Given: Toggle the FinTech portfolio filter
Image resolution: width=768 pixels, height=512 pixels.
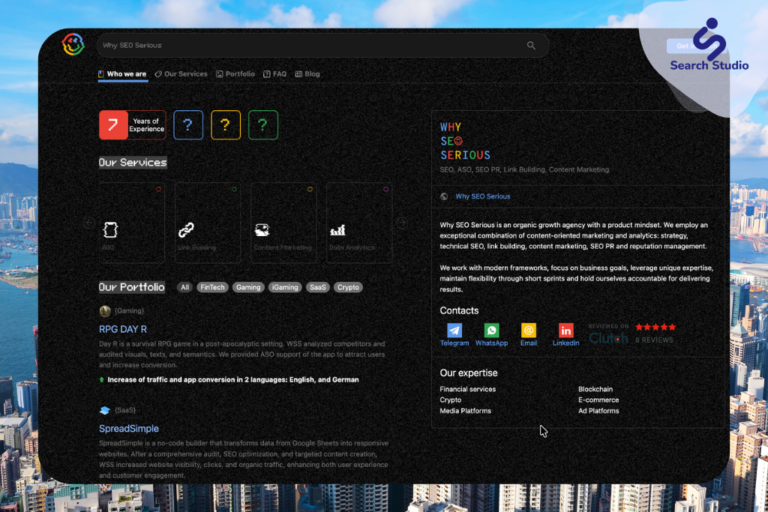Looking at the screenshot, I should coord(212,288).
